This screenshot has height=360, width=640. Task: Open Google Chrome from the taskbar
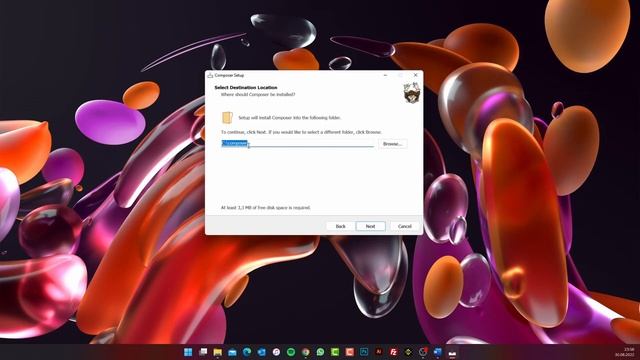click(306, 352)
